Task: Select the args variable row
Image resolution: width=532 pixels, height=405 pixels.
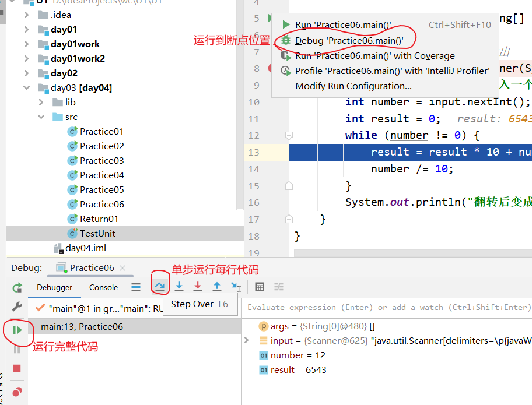Action: [387, 326]
